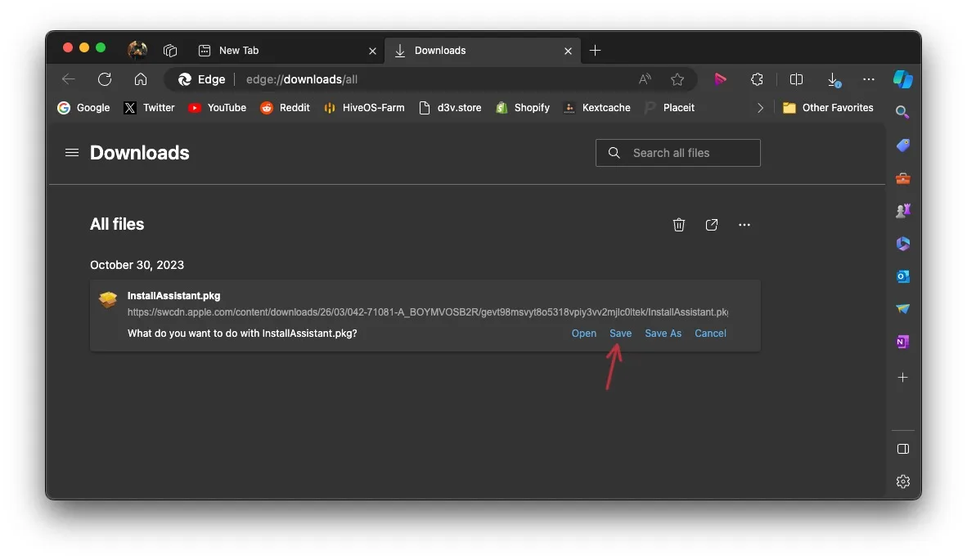Open the Google favorite

(x=83, y=108)
